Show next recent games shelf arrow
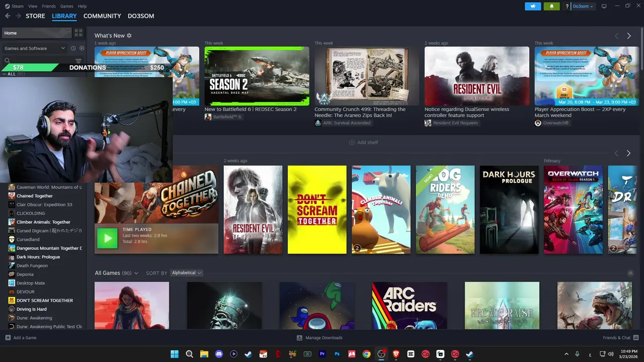Image resolution: width=644 pixels, height=362 pixels. pyautogui.click(x=628, y=153)
